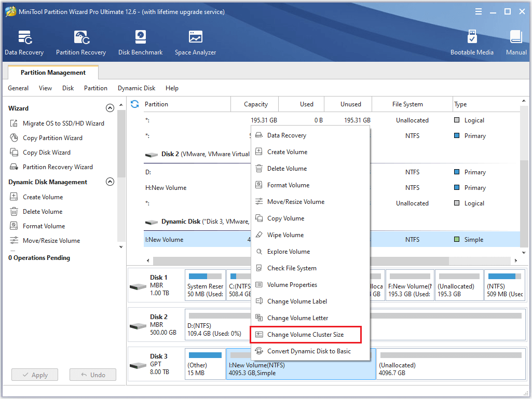Image resolution: width=532 pixels, height=399 pixels.
Task: Select the Disk 3 GPT disk label
Action: [x=156, y=364]
